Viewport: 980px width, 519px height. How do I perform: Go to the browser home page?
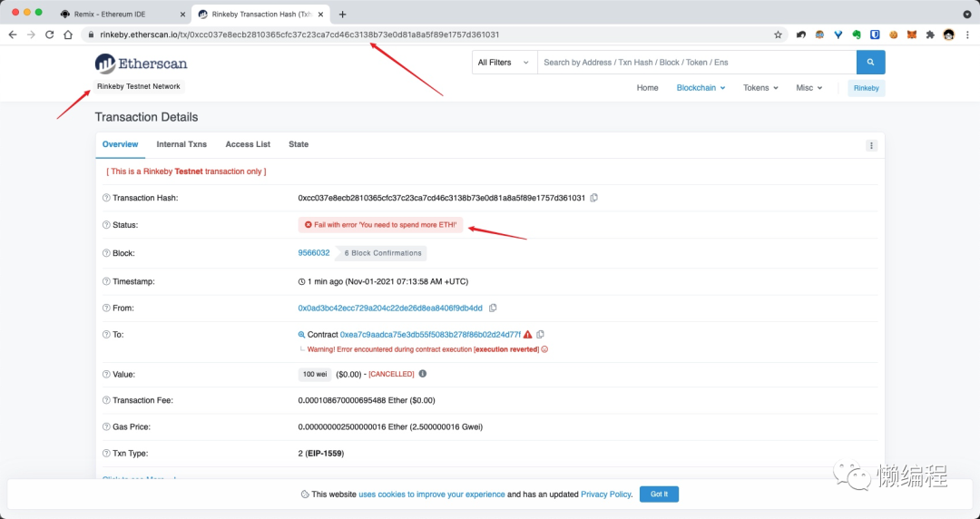click(x=68, y=35)
